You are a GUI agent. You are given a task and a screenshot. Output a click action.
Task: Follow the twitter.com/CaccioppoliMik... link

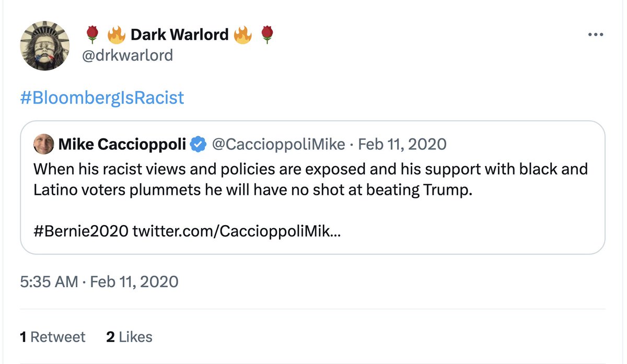(x=237, y=231)
